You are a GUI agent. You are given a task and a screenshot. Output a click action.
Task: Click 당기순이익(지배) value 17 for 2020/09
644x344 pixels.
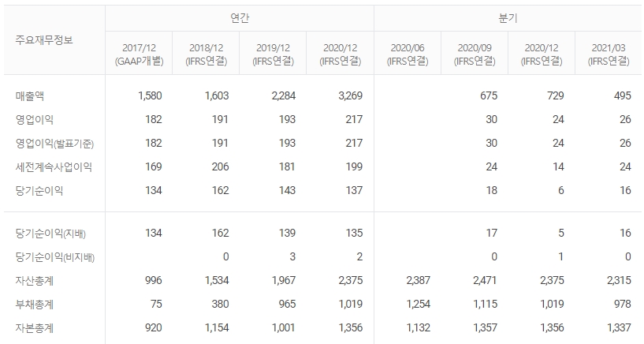coord(492,233)
